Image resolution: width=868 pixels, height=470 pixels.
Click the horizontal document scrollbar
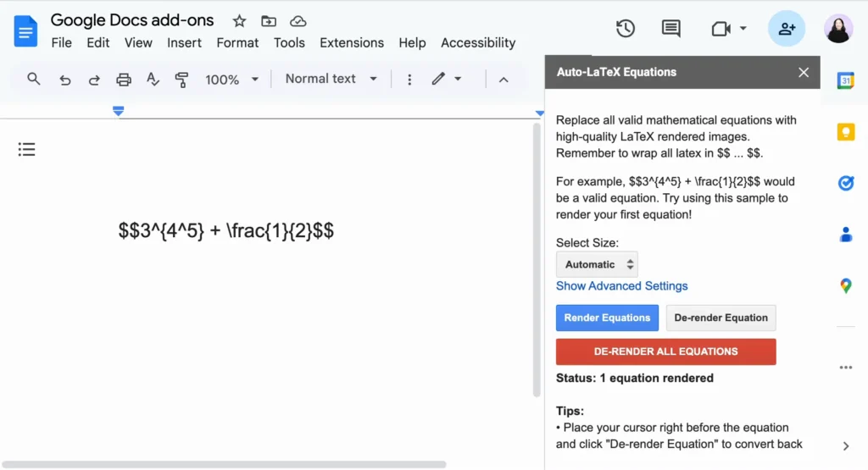tap(224, 464)
